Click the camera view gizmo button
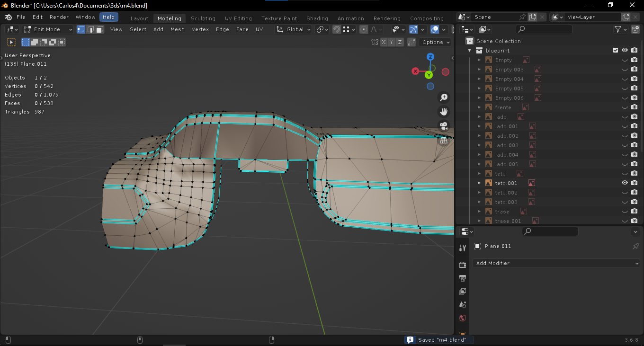The image size is (644, 346). (x=444, y=126)
